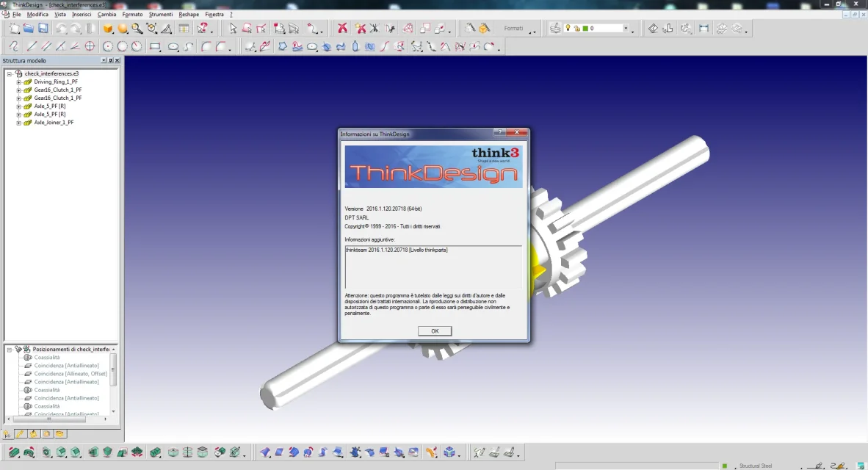Click the open file folder icon
This screenshot has height=470, width=868.
click(x=29, y=29)
